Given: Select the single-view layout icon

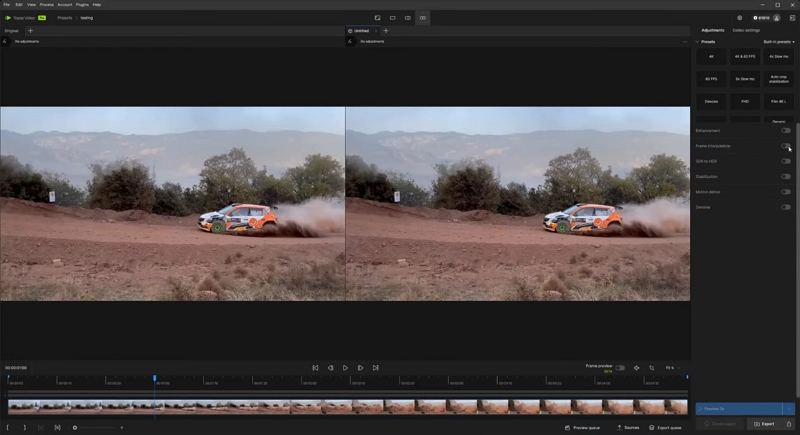Looking at the screenshot, I should click(x=393, y=18).
